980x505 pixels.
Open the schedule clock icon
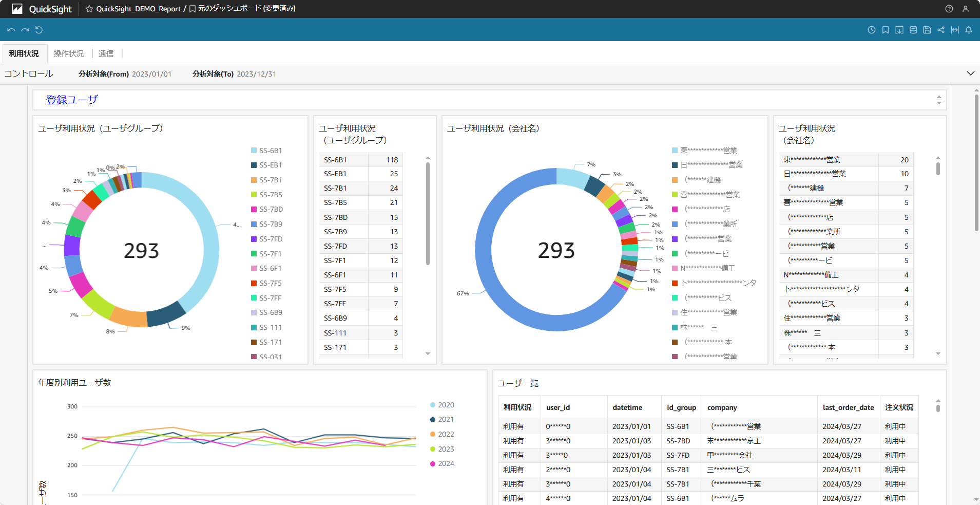(x=872, y=30)
